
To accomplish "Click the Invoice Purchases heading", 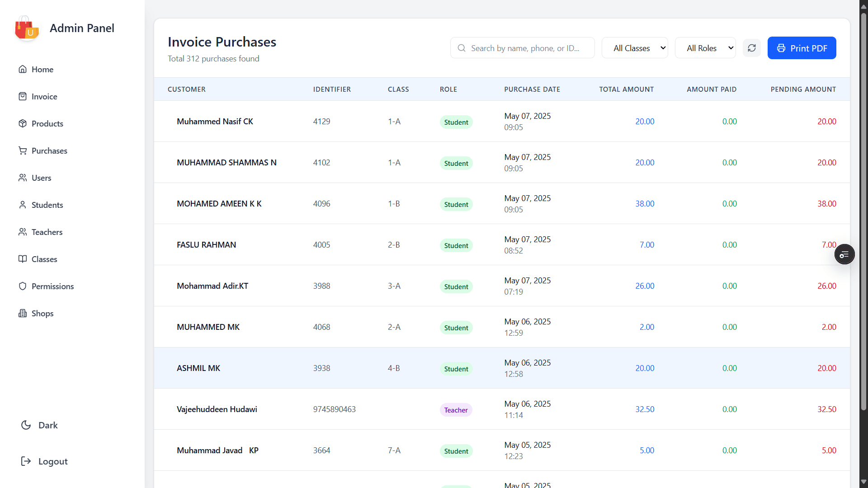I will 222,42.
